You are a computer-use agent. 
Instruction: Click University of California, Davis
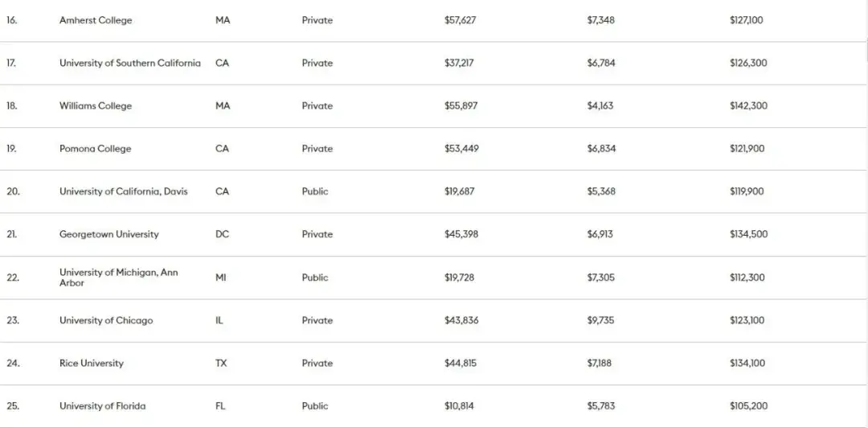coord(123,191)
